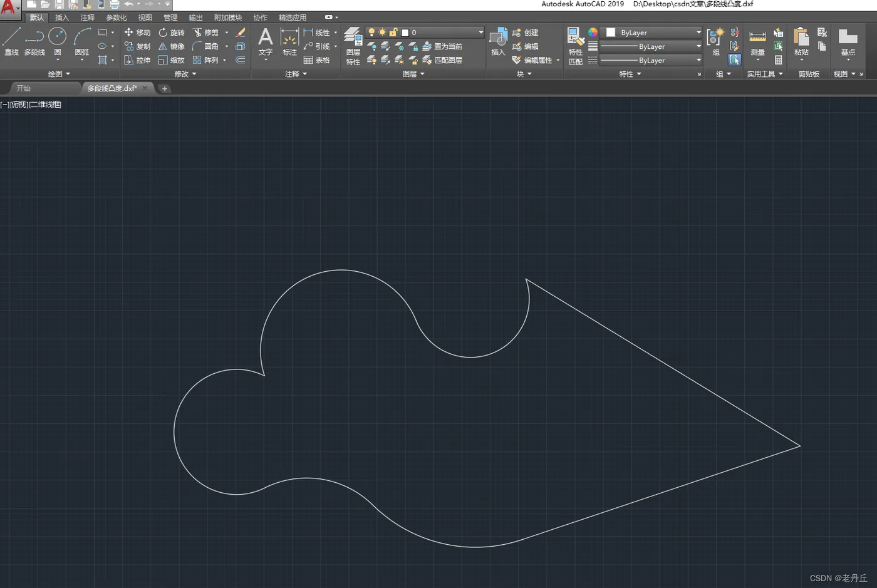Choose the 引线 leader tool
877x588 pixels.
tap(317, 46)
